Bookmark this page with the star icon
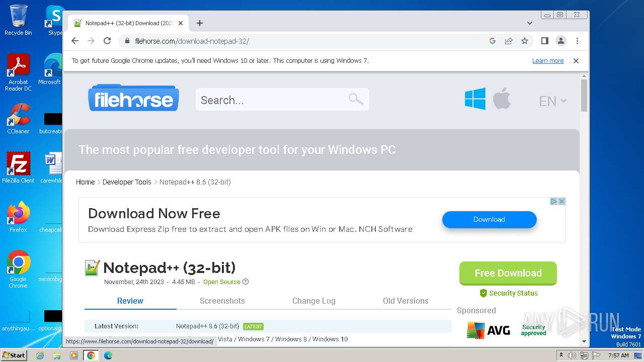Viewport: 644px width, 362px height. coord(525,41)
